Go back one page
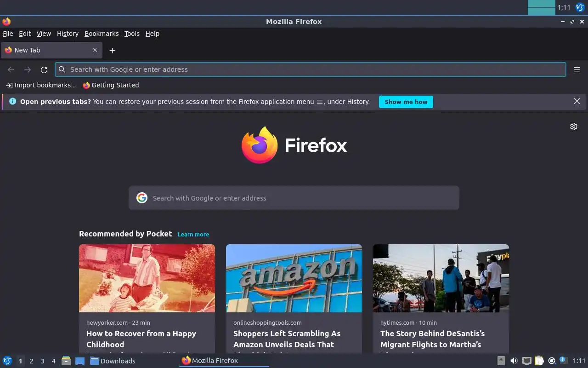This screenshot has width=588, height=368. point(11,69)
